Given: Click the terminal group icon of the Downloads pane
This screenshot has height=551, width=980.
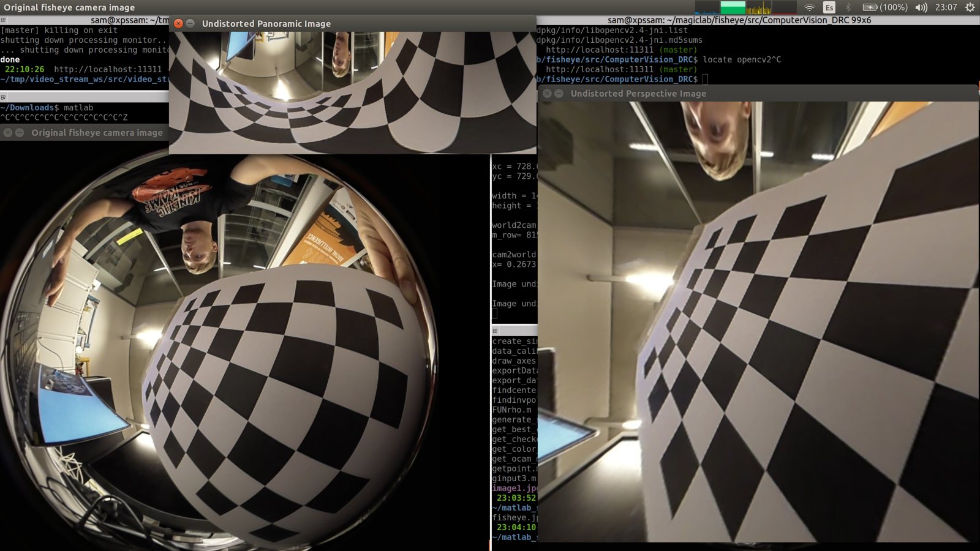Looking at the screenshot, I should 3,97.
